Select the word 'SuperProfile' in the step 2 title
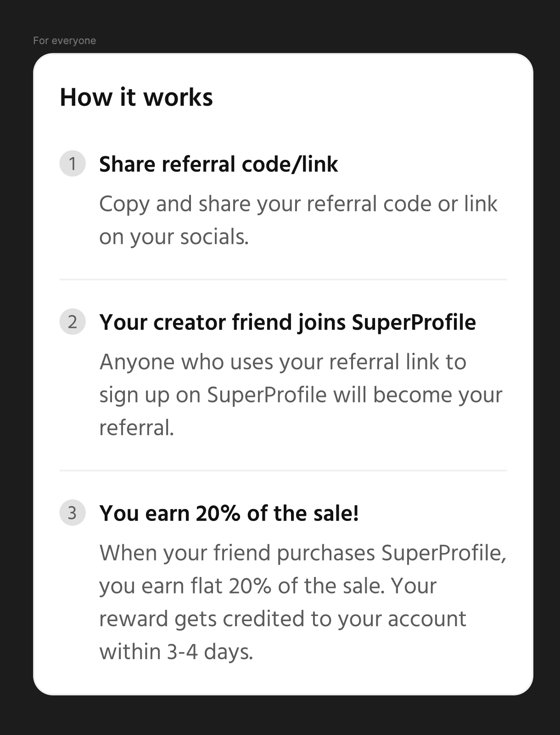Viewport: 560px width, 735px height. [414, 322]
